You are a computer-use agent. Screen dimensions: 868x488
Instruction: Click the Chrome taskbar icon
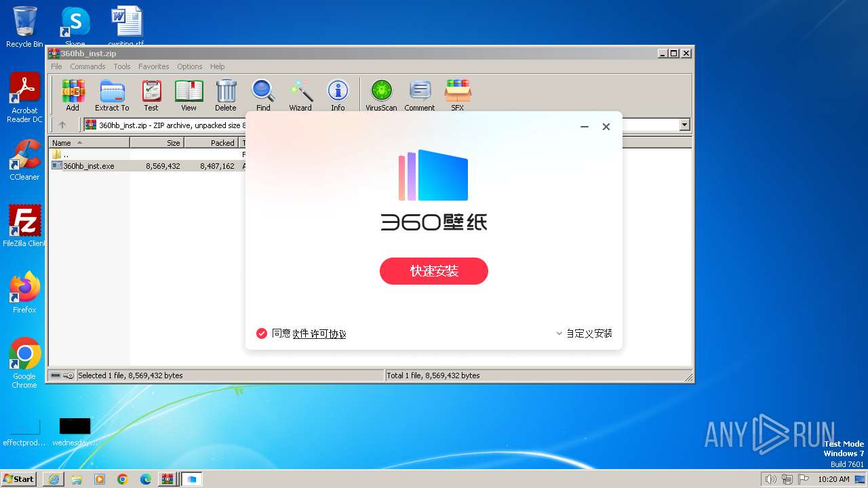pos(122,479)
